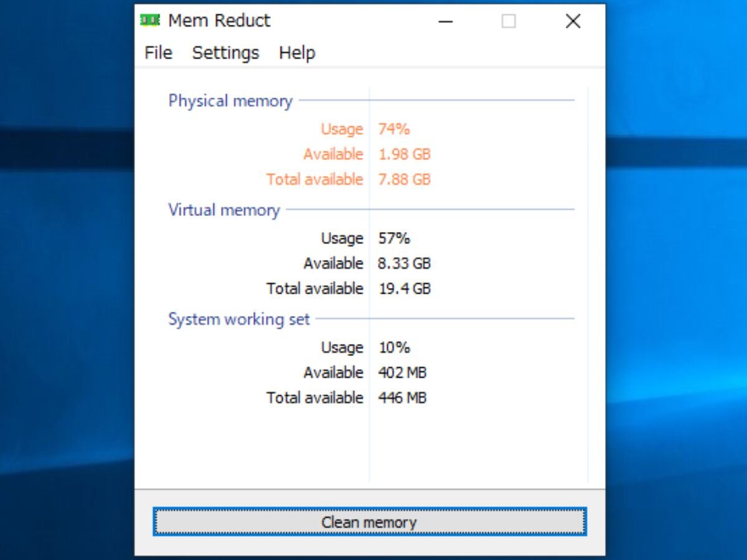This screenshot has width=747, height=560.
Task: Click the Mem Reduct green memory chip icon
Action: 150,21
